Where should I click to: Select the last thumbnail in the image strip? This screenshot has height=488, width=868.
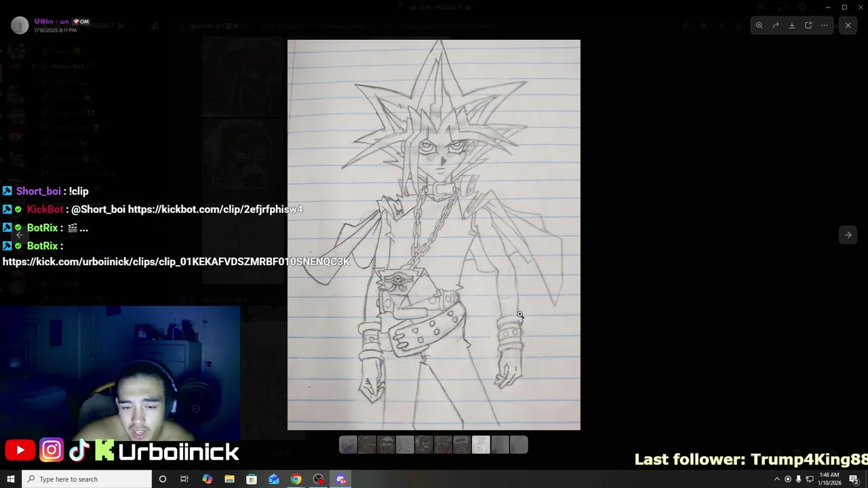[519, 445]
